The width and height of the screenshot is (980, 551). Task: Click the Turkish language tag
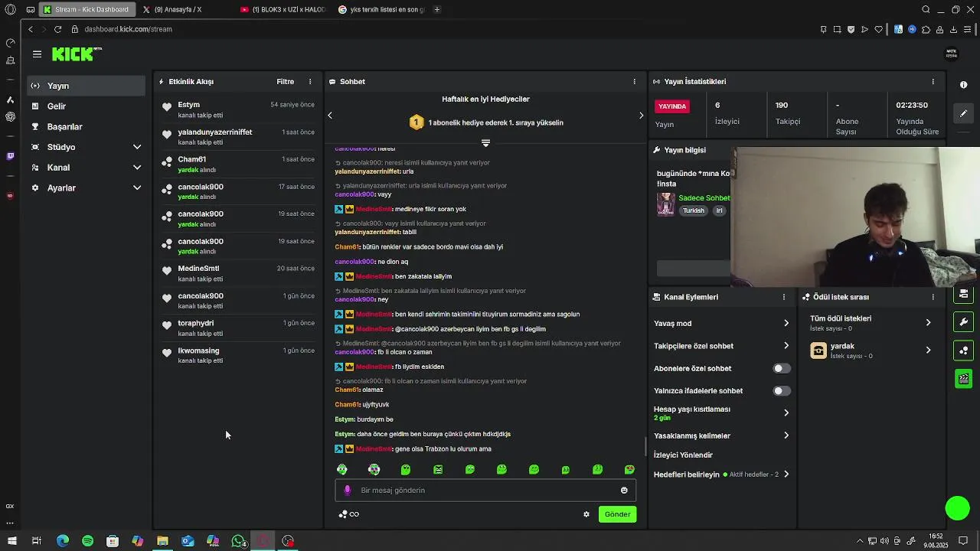[693, 211]
